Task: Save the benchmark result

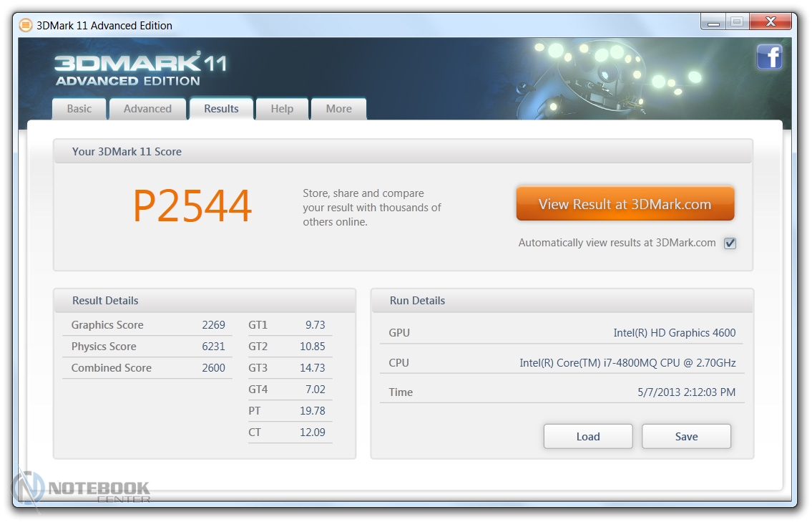Action: [x=685, y=436]
